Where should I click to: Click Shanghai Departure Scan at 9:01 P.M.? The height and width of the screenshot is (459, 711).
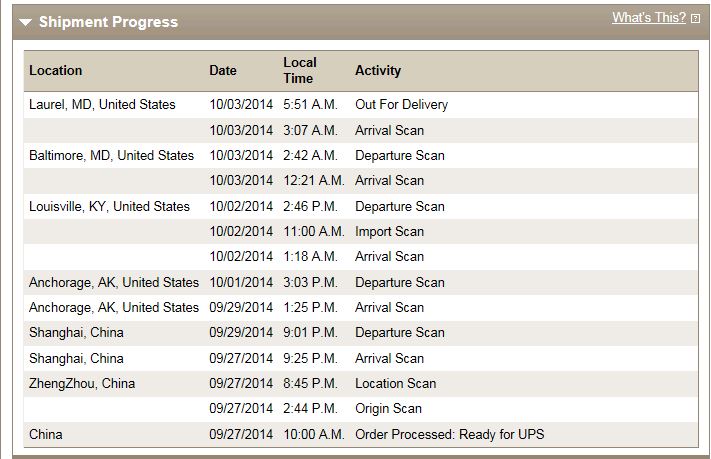click(399, 332)
